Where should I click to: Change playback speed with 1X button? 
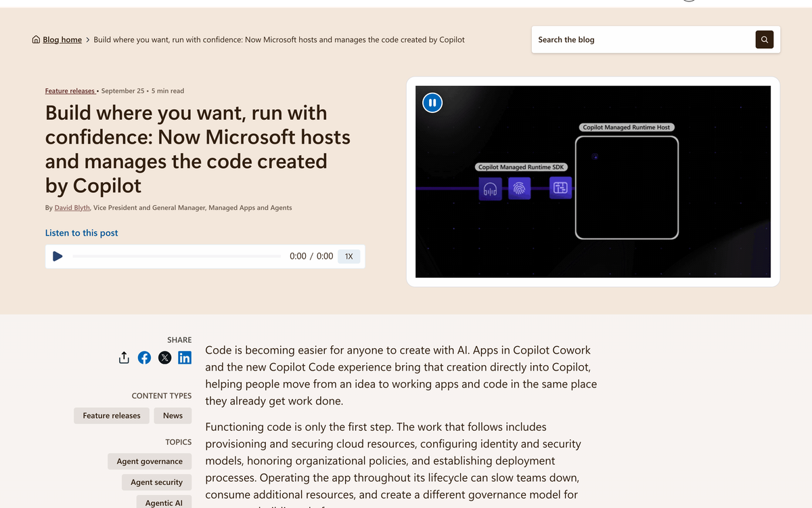click(x=348, y=256)
